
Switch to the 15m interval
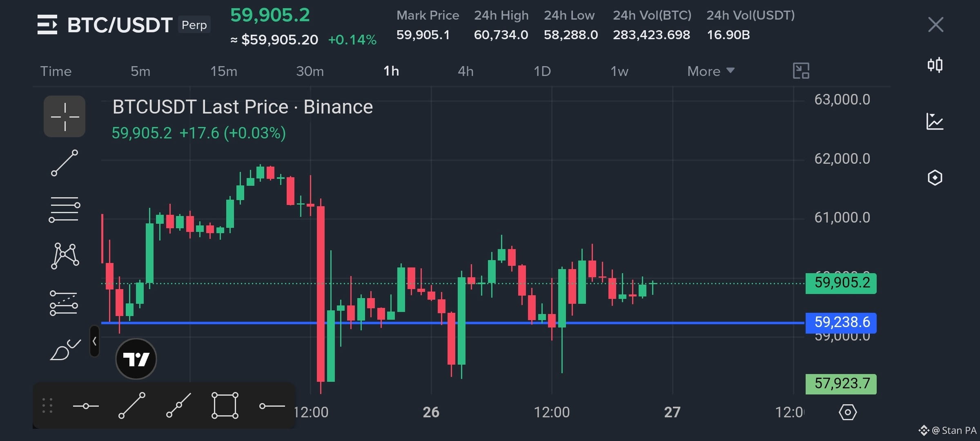point(224,71)
